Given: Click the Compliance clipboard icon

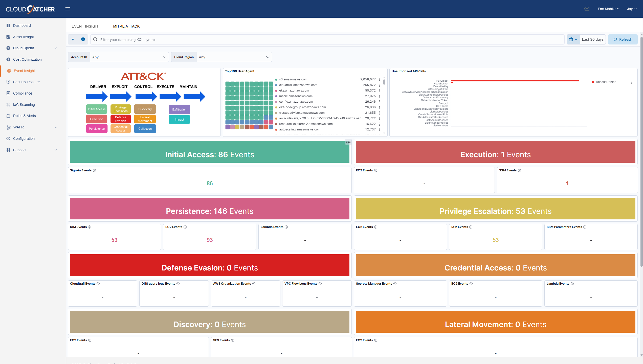Looking at the screenshot, I should click(x=8, y=93).
